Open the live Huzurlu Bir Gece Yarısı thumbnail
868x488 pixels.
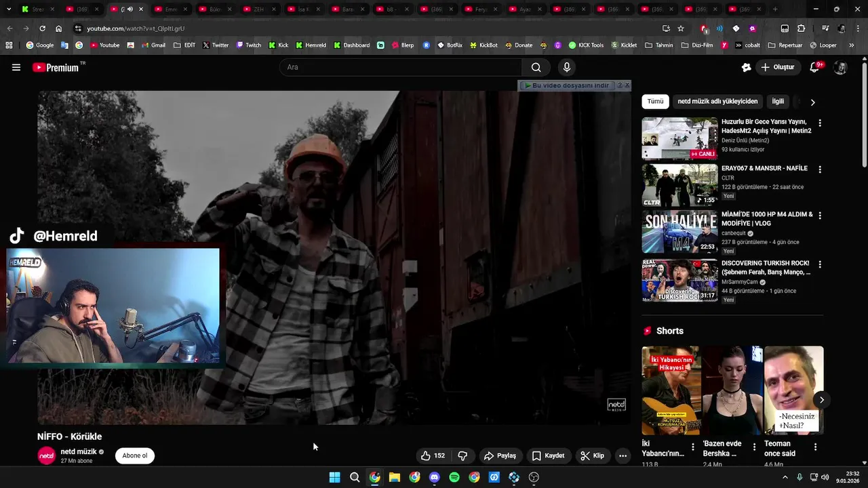pos(679,138)
